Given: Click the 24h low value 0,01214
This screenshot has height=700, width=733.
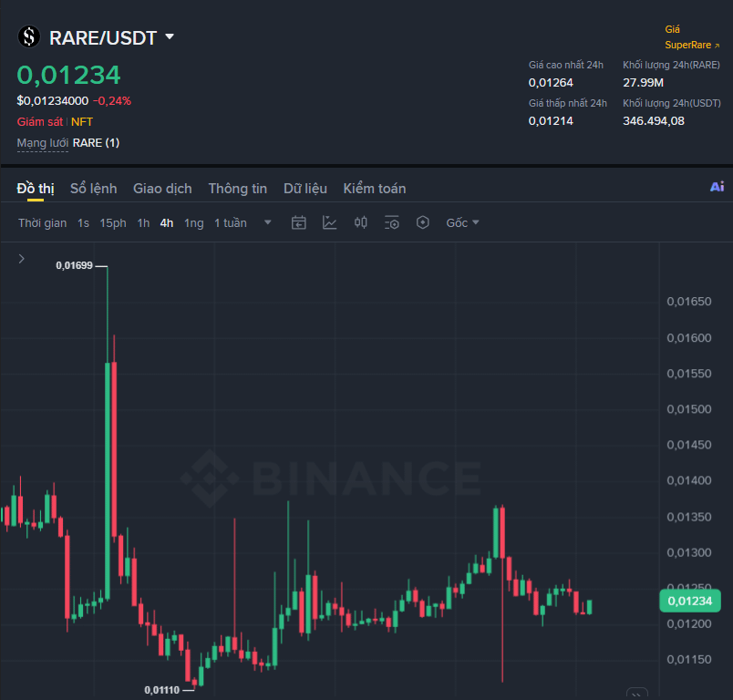Looking at the screenshot, I should [x=551, y=121].
